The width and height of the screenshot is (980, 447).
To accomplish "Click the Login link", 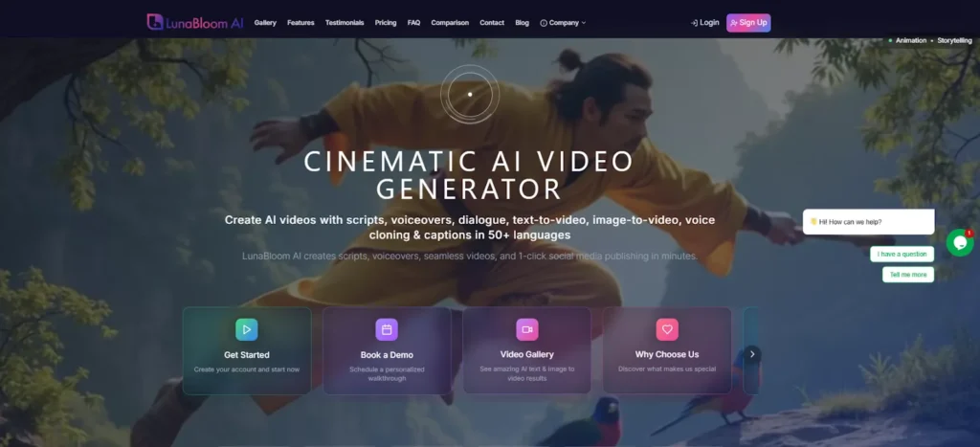I will pos(705,23).
